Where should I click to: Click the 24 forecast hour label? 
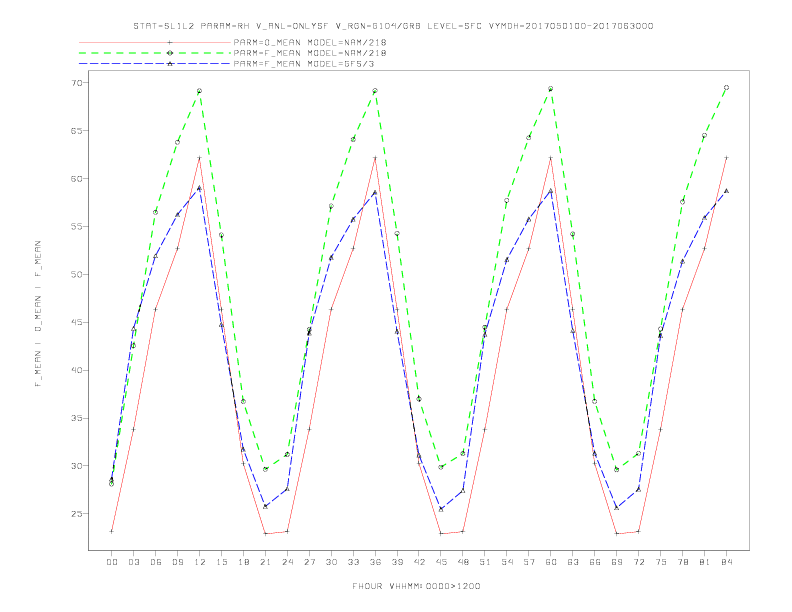287,562
